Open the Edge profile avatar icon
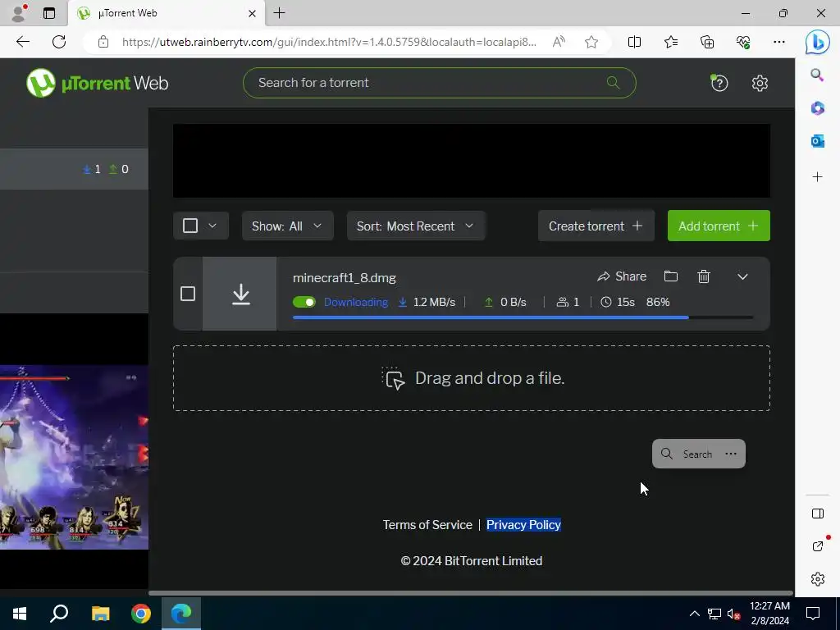This screenshot has height=630, width=840. (18, 13)
